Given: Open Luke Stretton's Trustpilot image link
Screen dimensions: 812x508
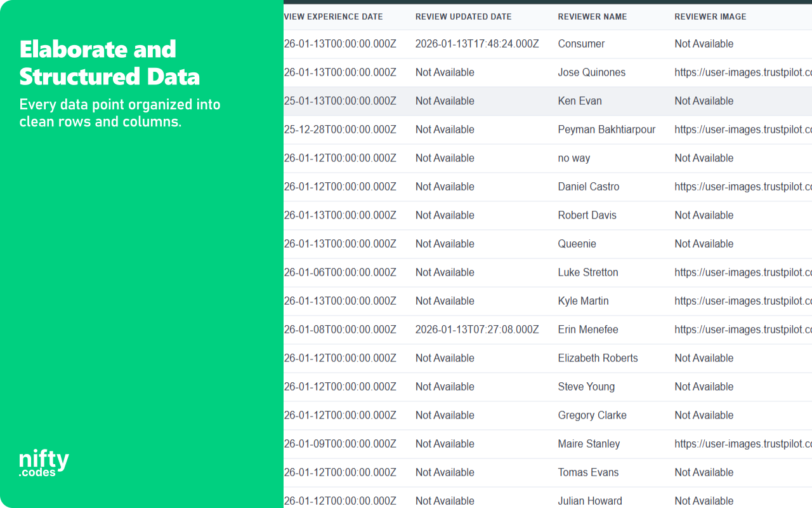Looking at the screenshot, I should coord(742,272).
